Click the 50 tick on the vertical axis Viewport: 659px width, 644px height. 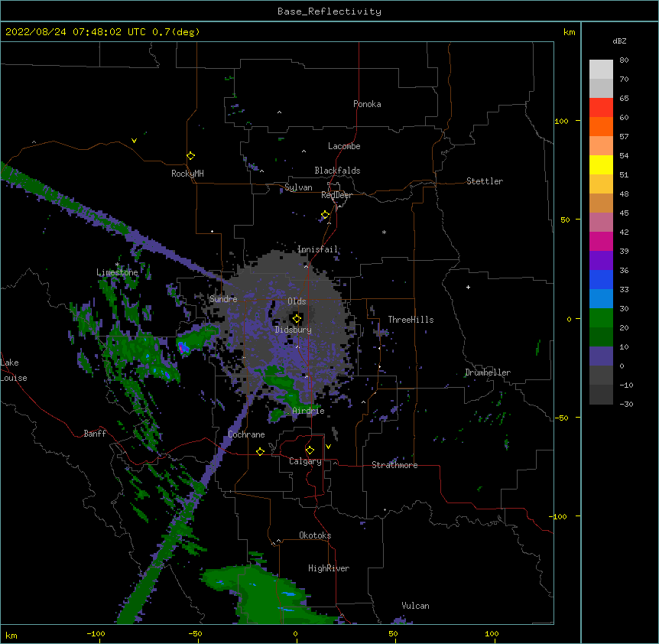(565, 220)
